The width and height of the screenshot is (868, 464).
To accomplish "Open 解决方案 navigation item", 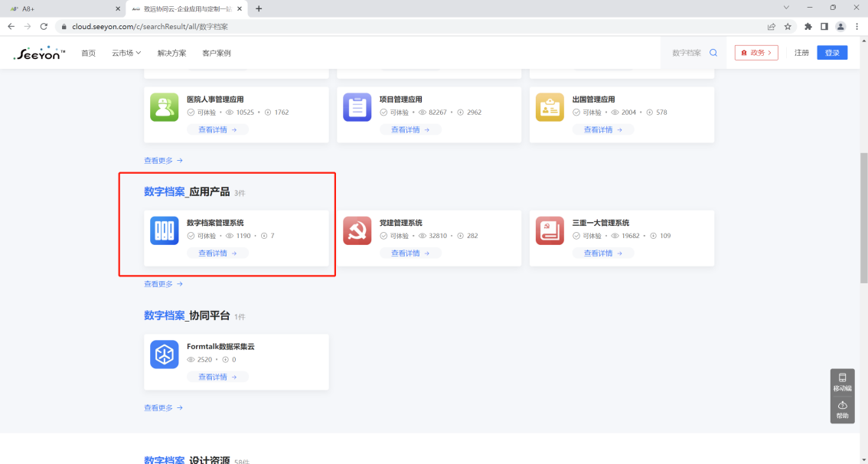I will point(171,53).
